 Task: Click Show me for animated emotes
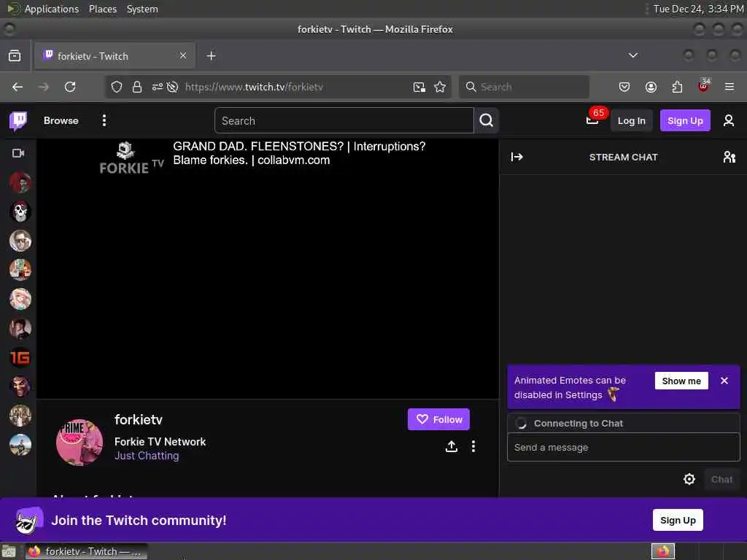[x=681, y=381]
